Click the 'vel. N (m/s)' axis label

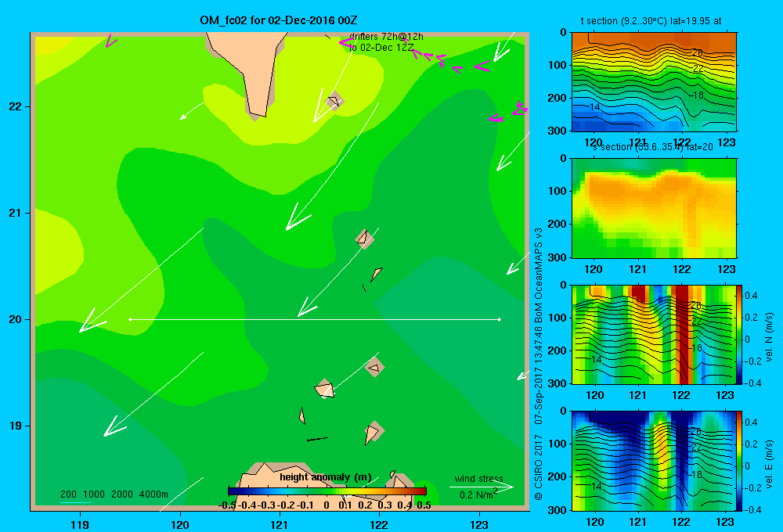coord(770,337)
